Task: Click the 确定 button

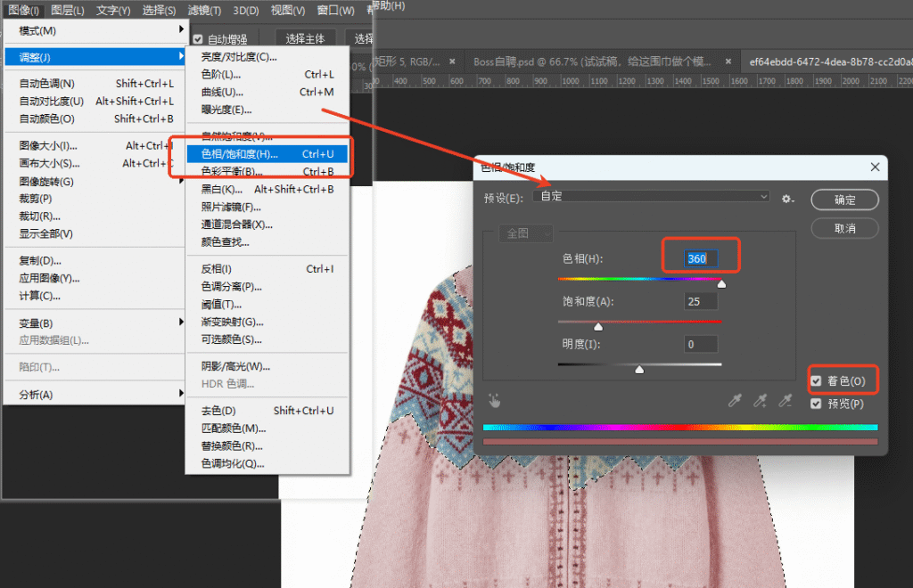Action: (844, 200)
